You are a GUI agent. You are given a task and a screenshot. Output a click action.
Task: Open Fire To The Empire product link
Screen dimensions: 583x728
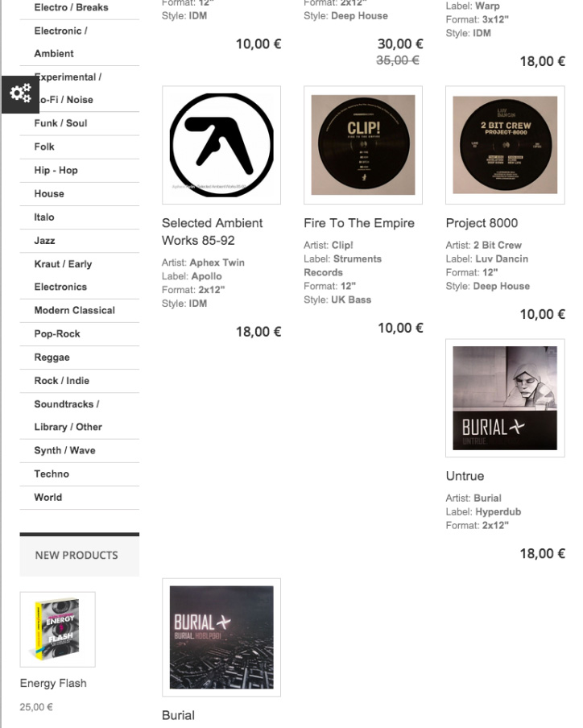point(359,223)
